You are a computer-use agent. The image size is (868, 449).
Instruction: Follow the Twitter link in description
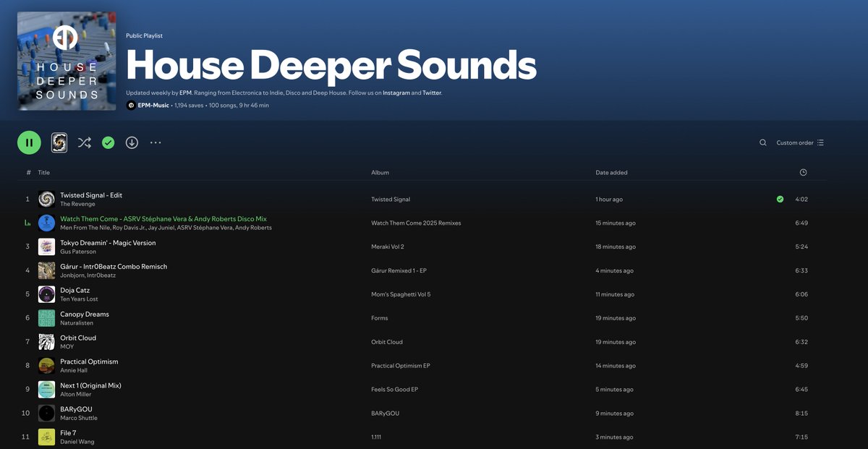(432, 93)
